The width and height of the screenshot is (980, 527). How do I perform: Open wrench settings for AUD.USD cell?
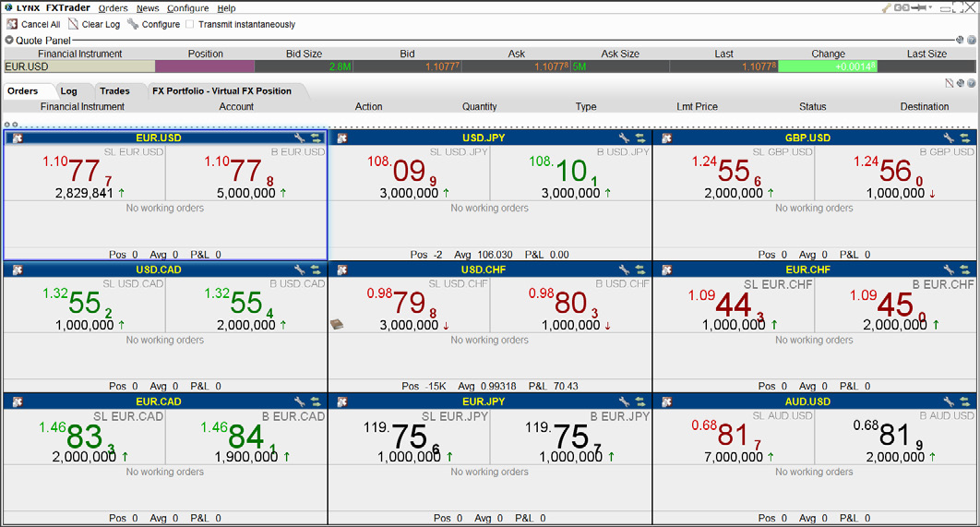click(949, 402)
